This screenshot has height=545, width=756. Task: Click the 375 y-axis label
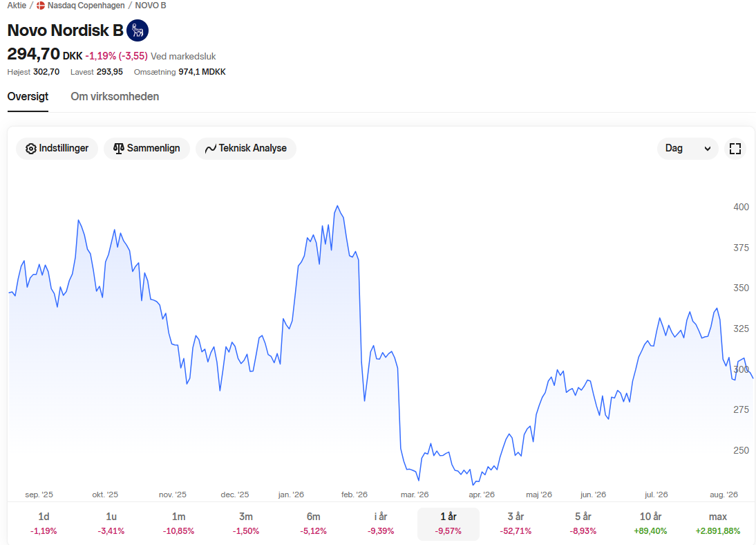click(x=741, y=248)
